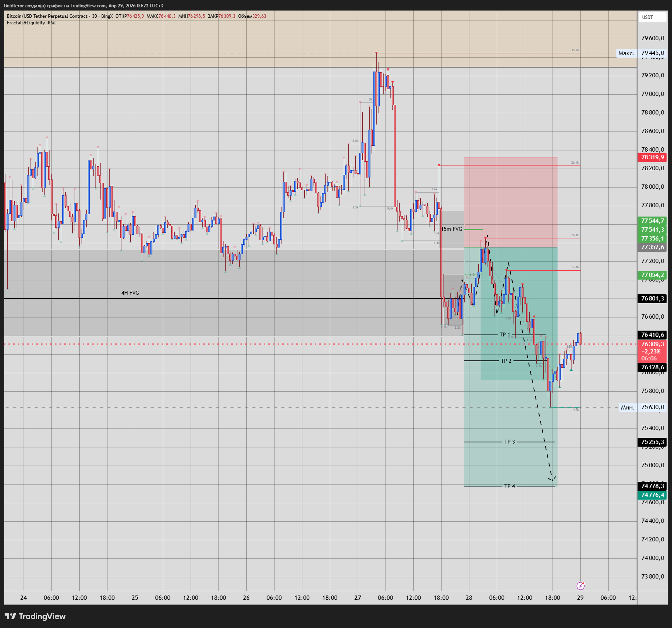Screen dimensions: 672x628
Task: Click date 28 on the time axis
Action: tap(469, 598)
